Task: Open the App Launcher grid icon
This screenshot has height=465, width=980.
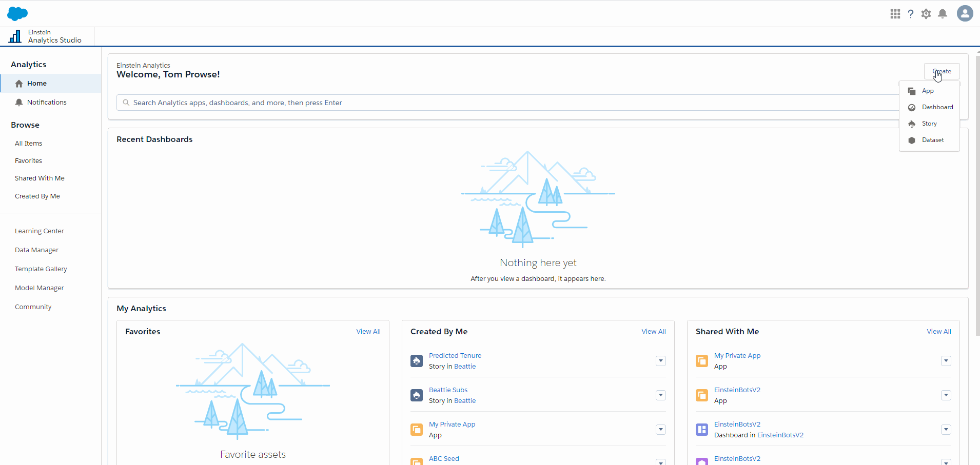Action: [895, 14]
